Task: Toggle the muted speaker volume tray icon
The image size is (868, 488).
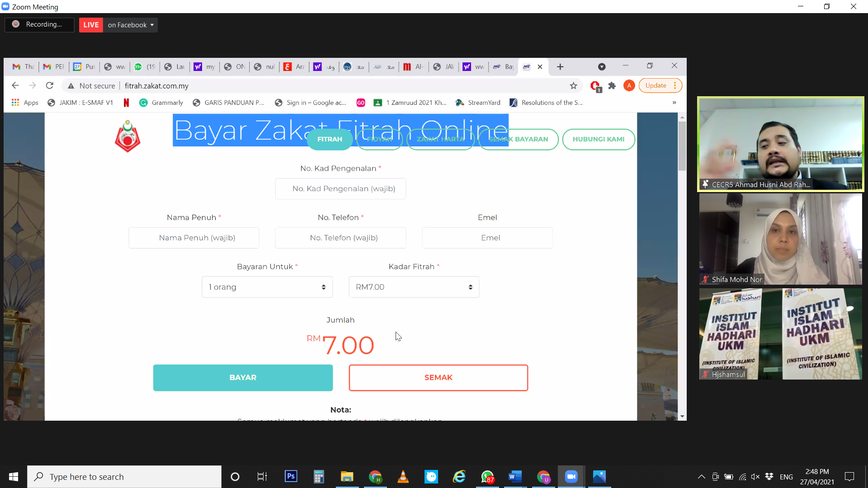Action: pyautogui.click(x=755, y=477)
